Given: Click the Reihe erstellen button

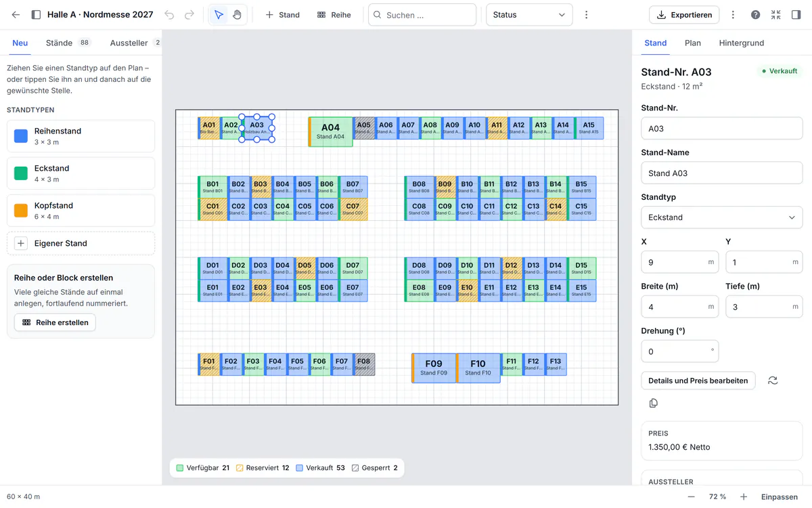Looking at the screenshot, I should point(55,322).
